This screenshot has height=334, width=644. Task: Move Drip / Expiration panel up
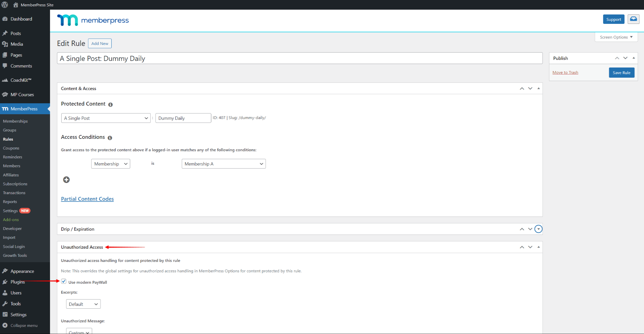tap(522, 229)
